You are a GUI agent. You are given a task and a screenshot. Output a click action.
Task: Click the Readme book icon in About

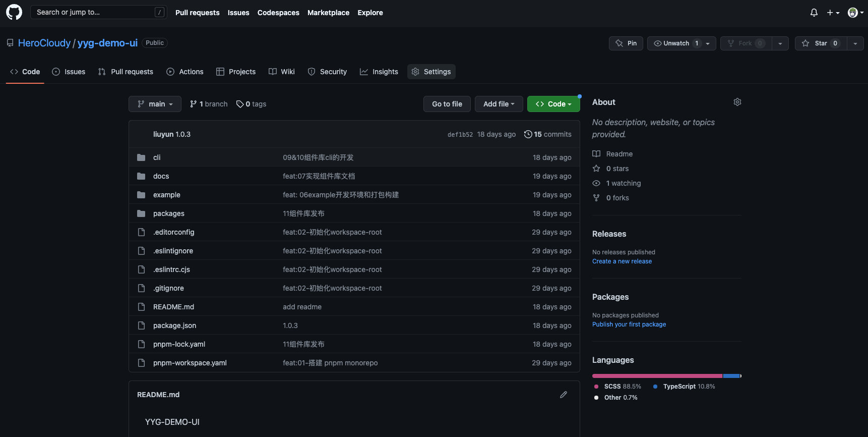[596, 154]
